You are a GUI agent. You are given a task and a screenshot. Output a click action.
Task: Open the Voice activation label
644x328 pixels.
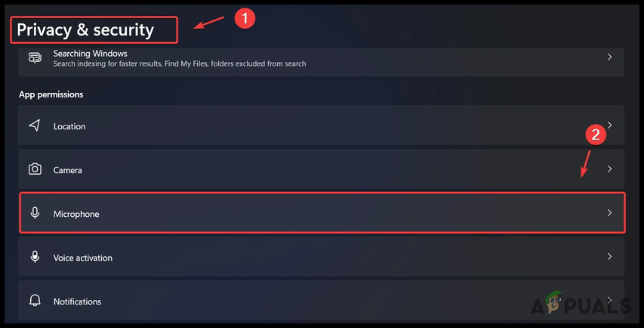(82, 258)
